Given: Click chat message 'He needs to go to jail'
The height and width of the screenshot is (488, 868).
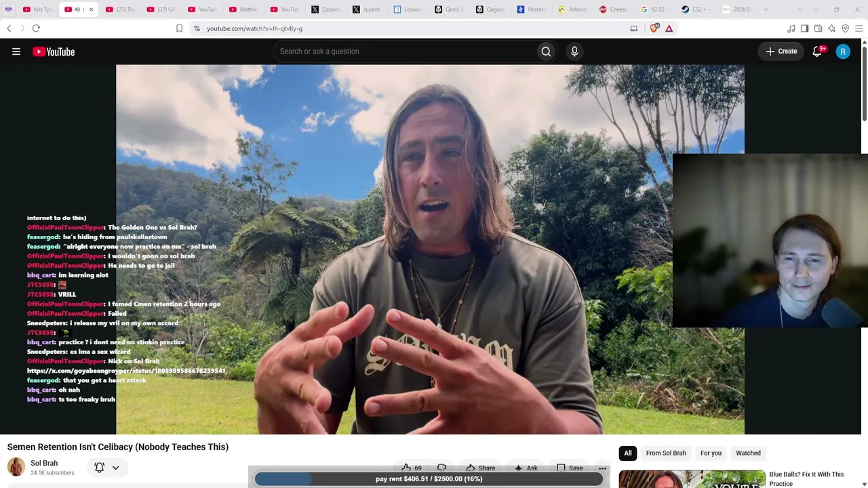Looking at the screenshot, I should (x=141, y=266).
